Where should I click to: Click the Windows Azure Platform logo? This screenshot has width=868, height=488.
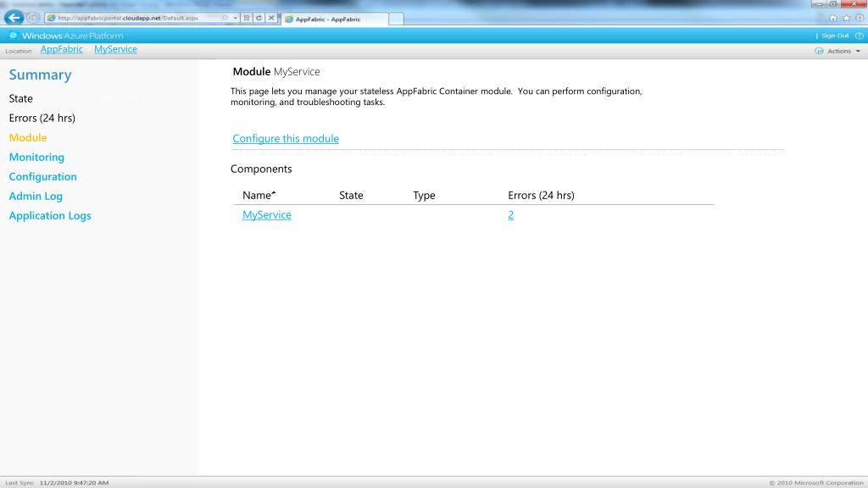66,36
